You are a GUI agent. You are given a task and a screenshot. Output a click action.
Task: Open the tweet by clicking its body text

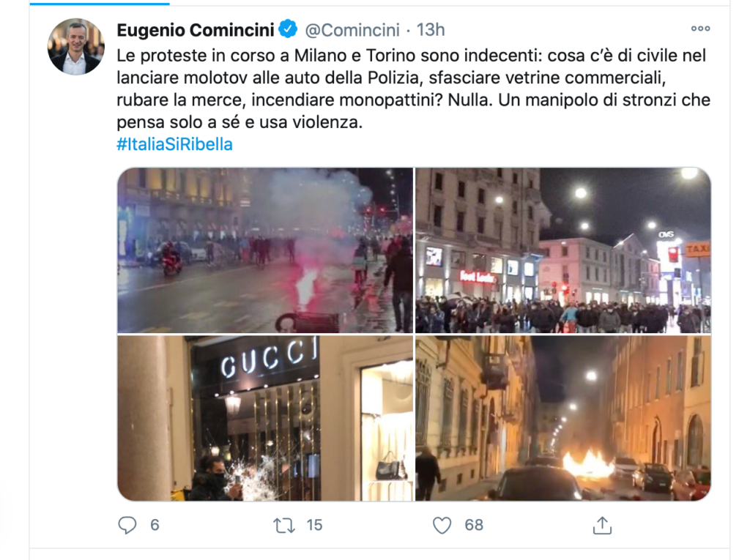pyautogui.click(x=413, y=89)
